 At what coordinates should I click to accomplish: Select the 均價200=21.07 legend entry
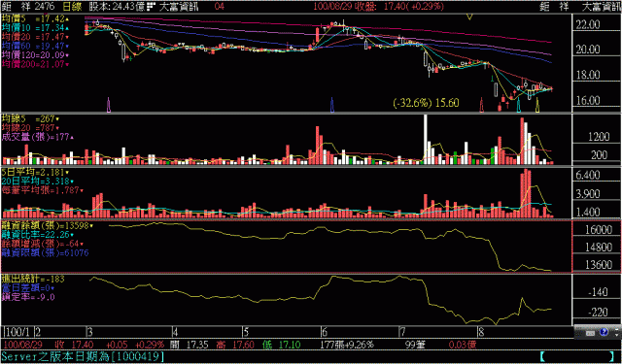point(35,64)
